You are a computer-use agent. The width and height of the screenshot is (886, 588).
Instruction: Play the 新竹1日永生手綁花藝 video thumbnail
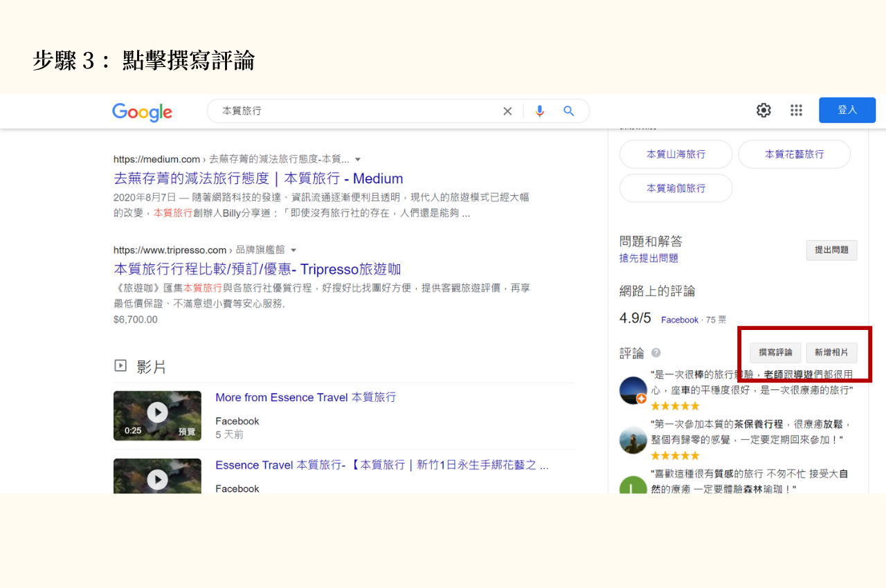pyautogui.click(x=157, y=476)
